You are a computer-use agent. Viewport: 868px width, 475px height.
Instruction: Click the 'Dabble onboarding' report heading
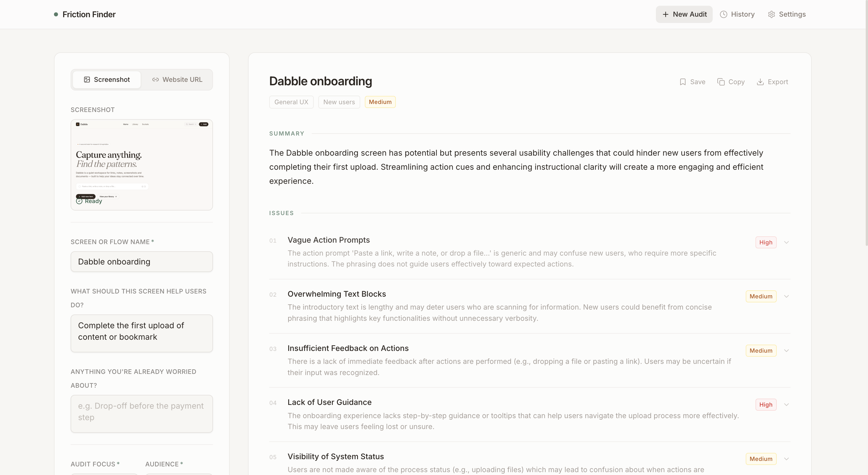tap(320, 81)
